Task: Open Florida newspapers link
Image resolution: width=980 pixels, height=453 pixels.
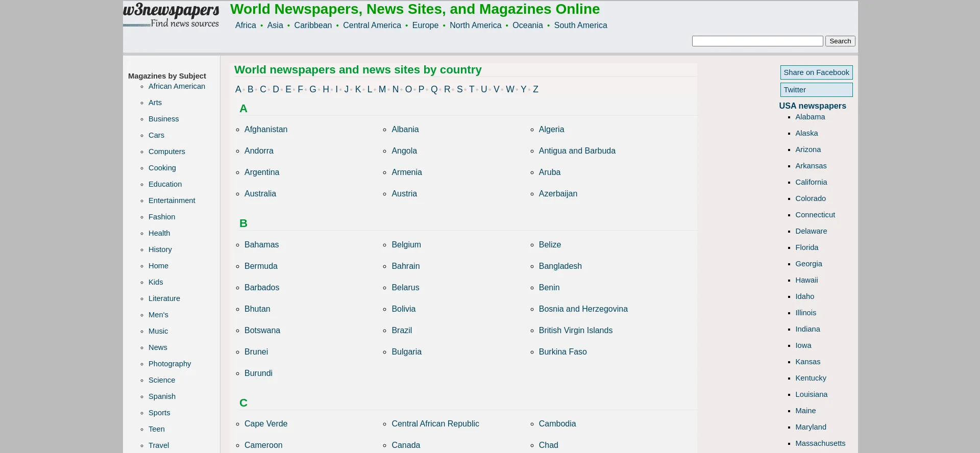Action: click(x=807, y=247)
